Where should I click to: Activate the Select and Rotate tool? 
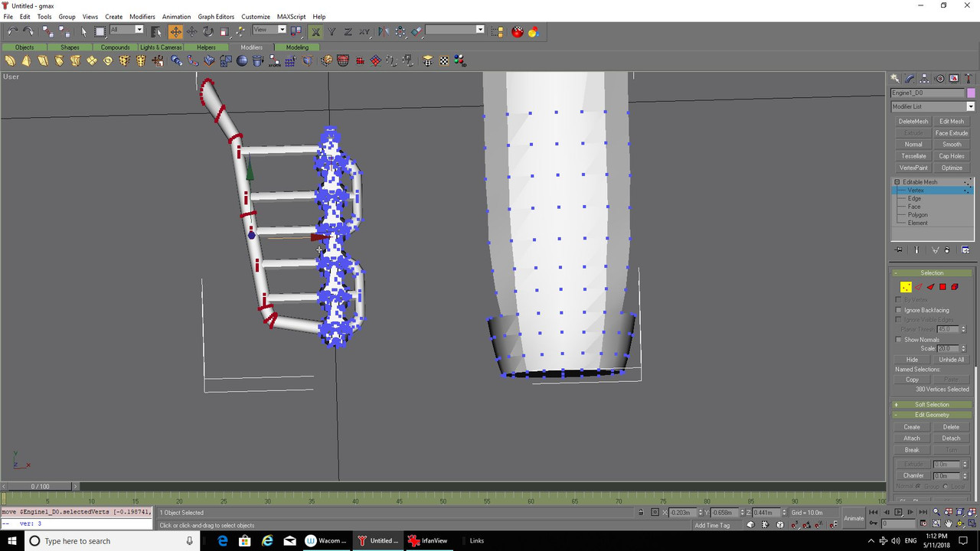coord(207,31)
